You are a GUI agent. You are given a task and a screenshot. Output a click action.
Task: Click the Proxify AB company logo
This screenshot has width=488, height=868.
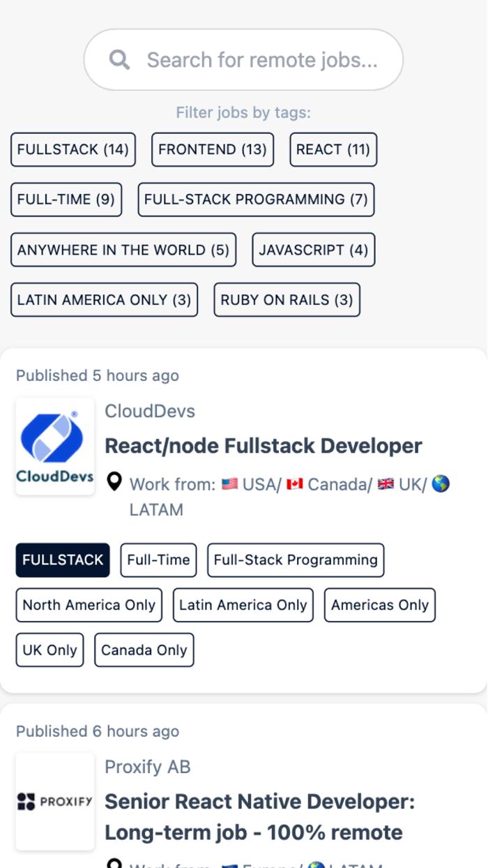click(54, 801)
